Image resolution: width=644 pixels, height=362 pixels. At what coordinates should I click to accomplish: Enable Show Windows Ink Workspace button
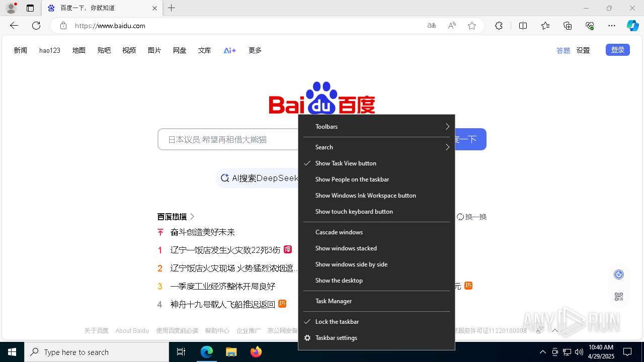pyautogui.click(x=376, y=196)
